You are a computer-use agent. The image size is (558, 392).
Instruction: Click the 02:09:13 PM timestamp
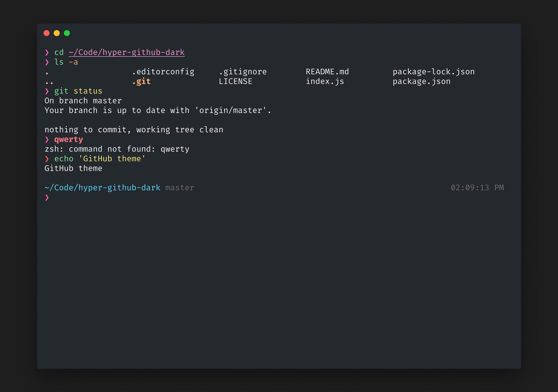(477, 188)
